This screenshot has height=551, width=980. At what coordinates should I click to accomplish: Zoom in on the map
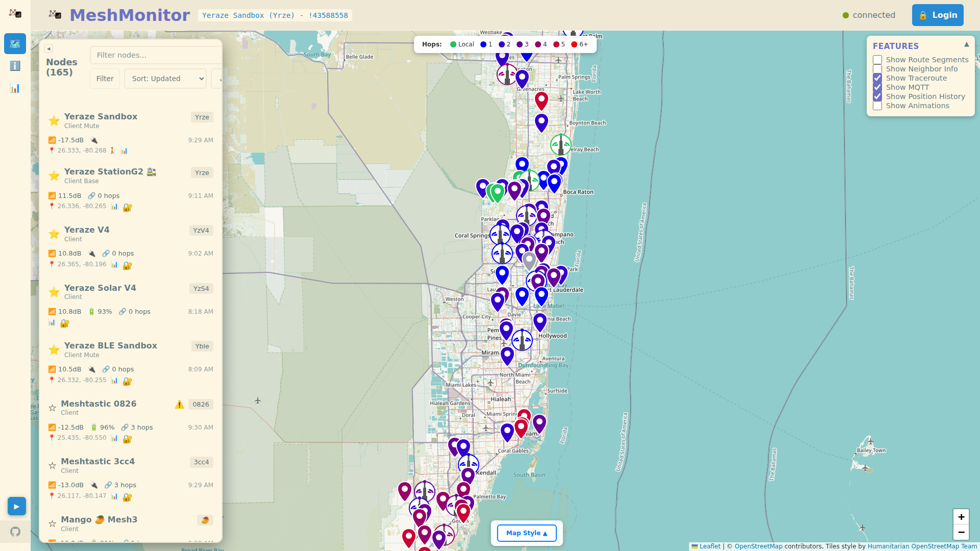[x=961, y=517]
